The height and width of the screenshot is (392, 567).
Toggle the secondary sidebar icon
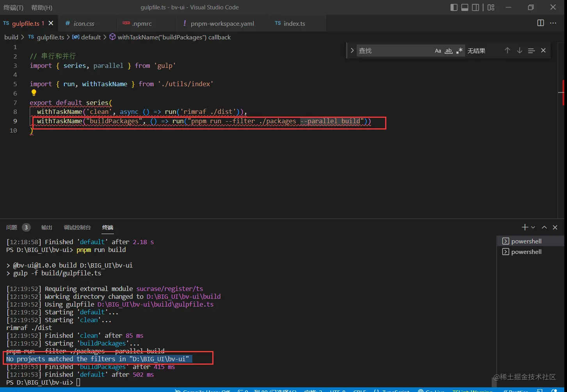475,7
